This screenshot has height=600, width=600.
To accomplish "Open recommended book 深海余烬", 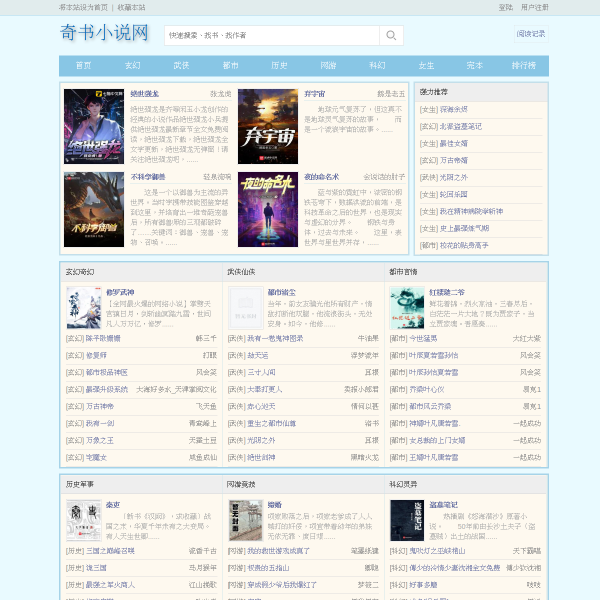I will [x=454, y=109].
